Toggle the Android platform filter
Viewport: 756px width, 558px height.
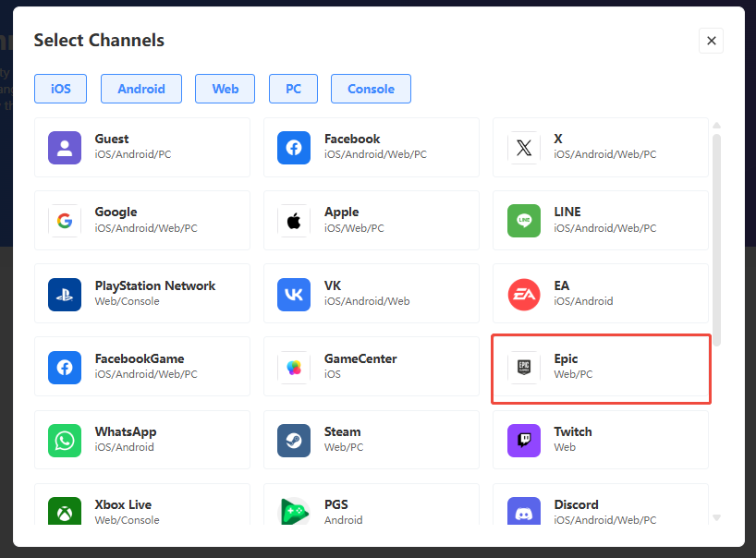tap(141, 89)
